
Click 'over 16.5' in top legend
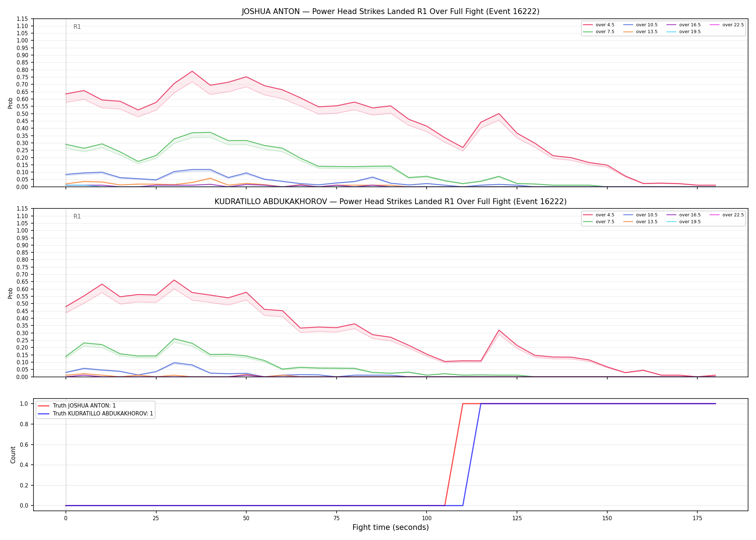[x=684, y=25]
